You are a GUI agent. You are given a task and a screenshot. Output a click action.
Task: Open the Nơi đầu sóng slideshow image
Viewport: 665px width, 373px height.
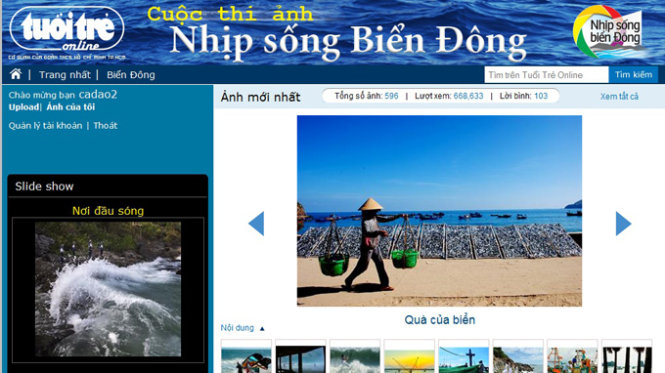(x=108, y=289)
